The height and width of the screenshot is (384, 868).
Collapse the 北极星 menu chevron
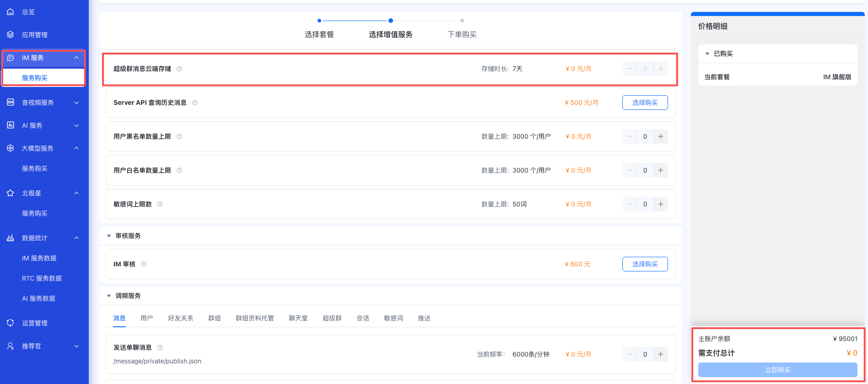click(76, 193)
